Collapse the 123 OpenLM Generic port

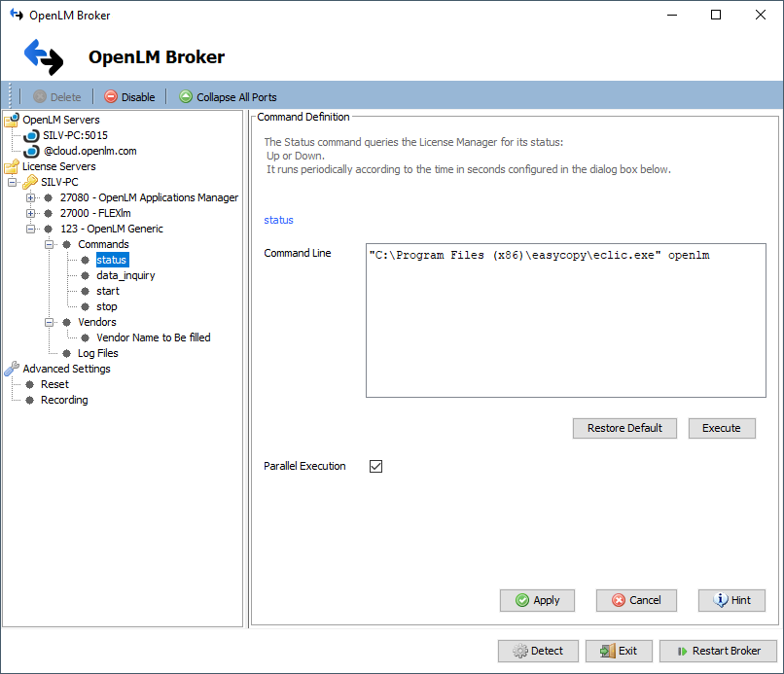31,229
